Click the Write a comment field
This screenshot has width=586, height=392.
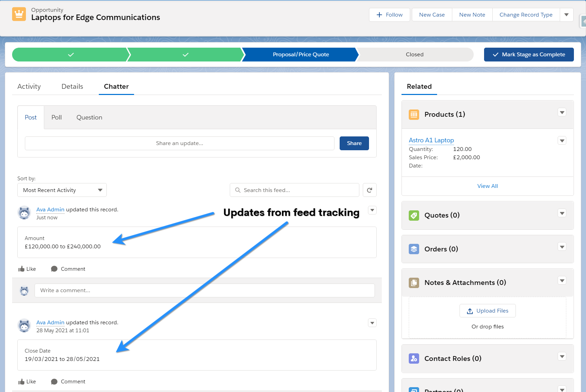point(205,290)
